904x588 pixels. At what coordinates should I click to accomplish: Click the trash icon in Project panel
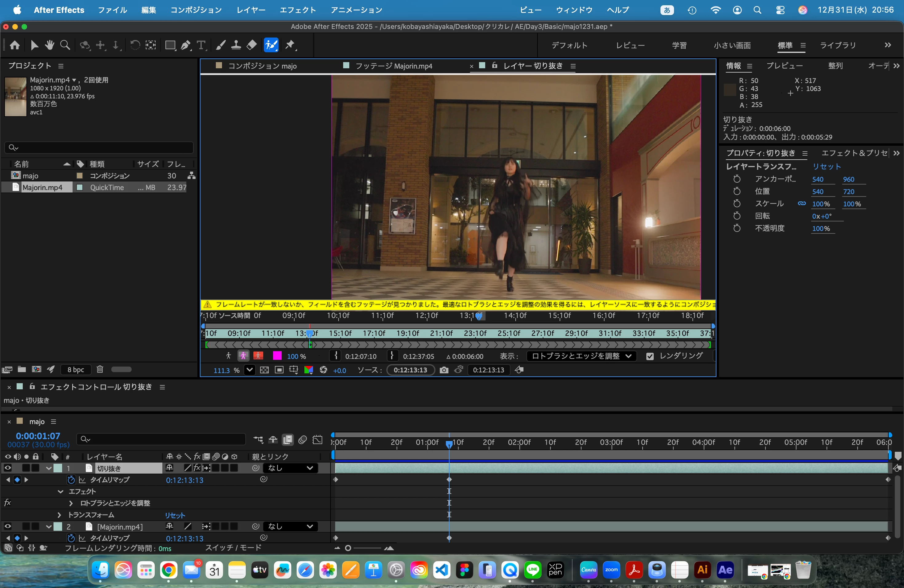[x=100, y=369]
